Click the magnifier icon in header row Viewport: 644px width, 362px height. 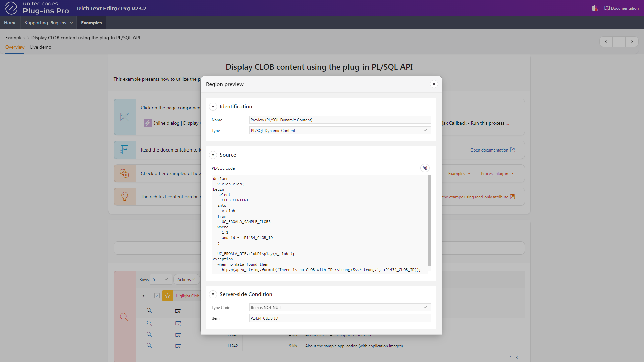pyautogui.click(x=149, y=311)
